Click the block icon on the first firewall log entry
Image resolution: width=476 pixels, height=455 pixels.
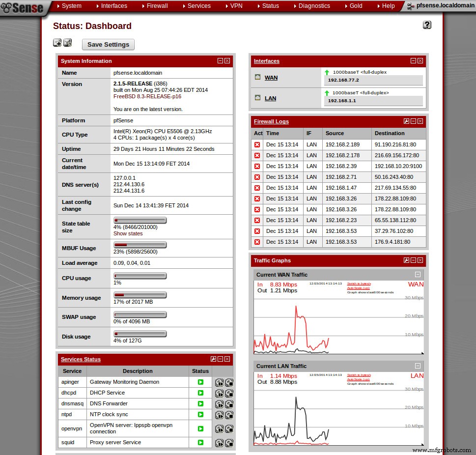point(257,144)
